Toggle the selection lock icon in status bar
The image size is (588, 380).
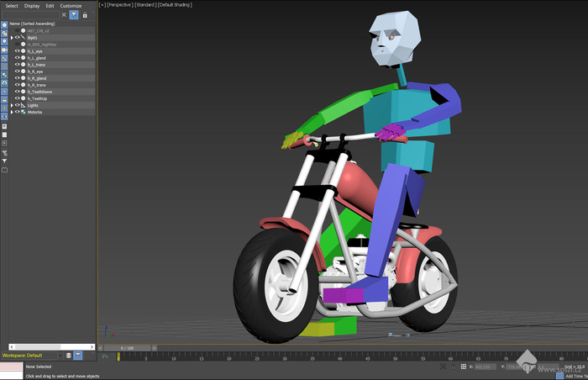[x=453, y=367]
